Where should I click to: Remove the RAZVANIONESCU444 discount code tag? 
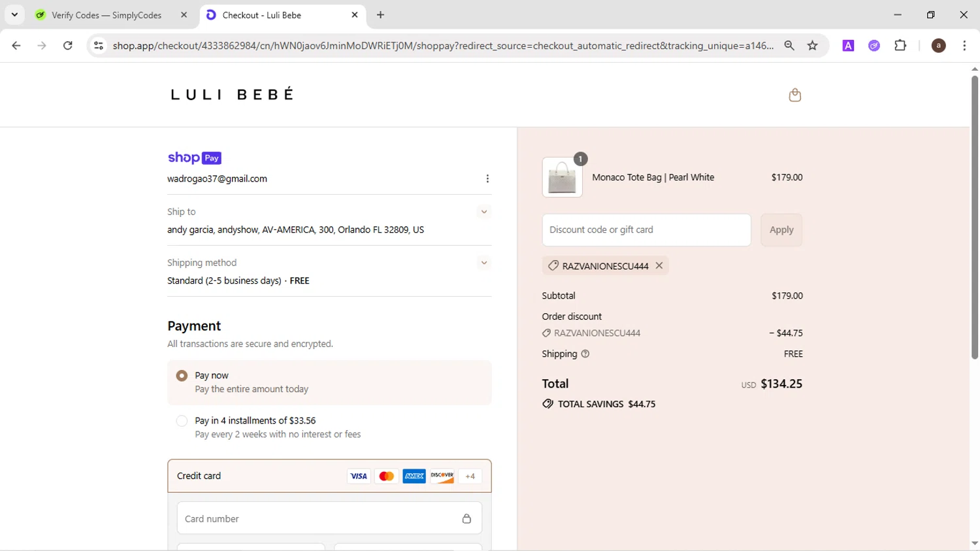tap(659, 265)
